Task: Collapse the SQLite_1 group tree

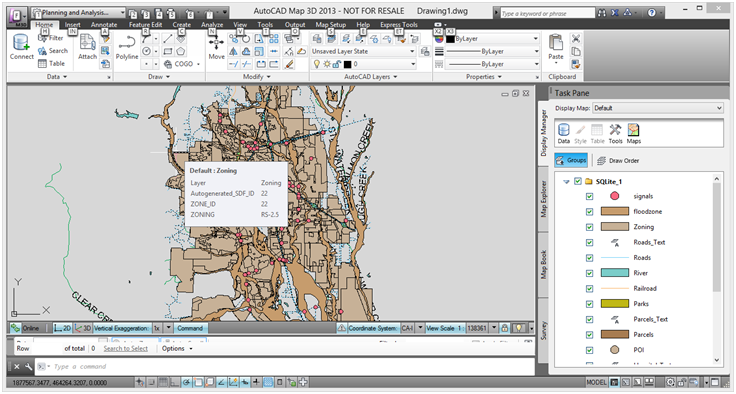Action: [567, 182]
